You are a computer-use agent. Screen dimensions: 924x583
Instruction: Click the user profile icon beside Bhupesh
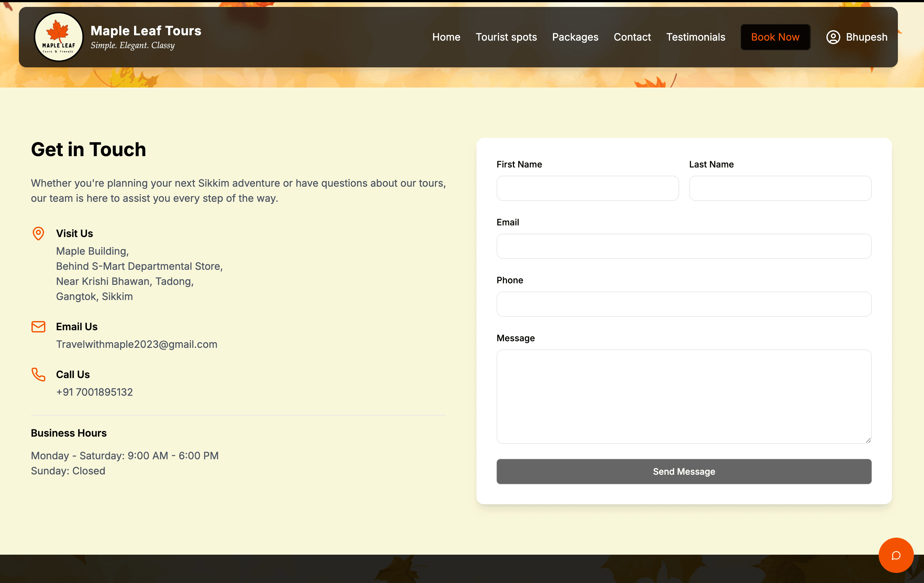pos(833,37)
